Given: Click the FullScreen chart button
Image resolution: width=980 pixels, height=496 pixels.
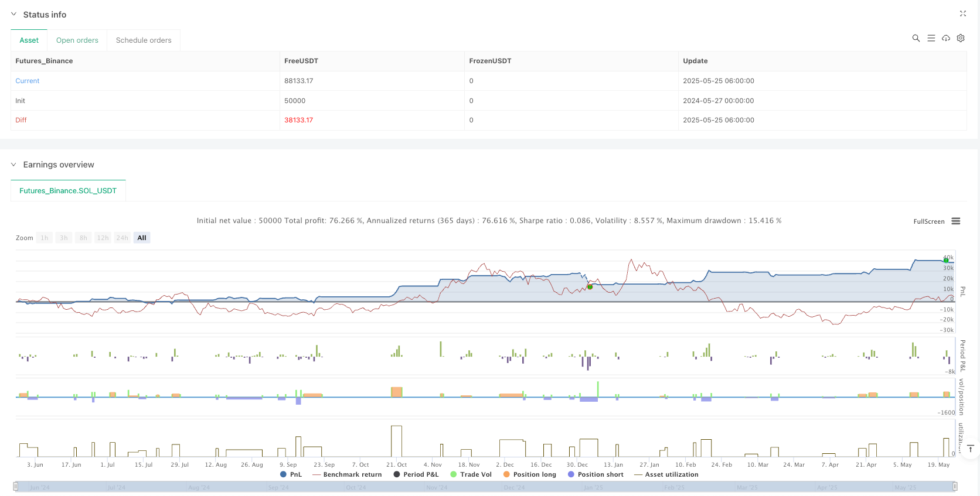Looking at the screenshot, I should point(928,221).
